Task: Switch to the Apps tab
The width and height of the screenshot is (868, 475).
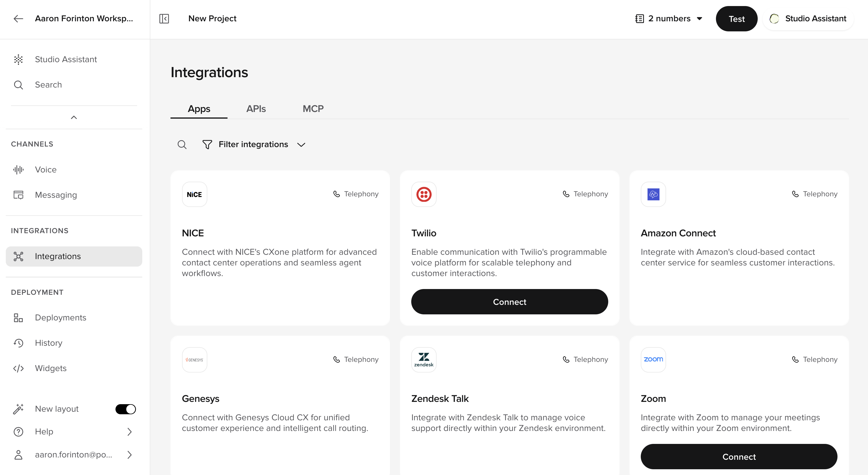Action: pos(199,109)
